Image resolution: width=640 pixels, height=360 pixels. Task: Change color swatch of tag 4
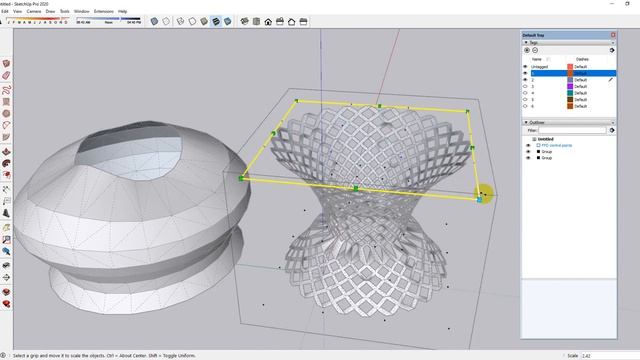570,93
